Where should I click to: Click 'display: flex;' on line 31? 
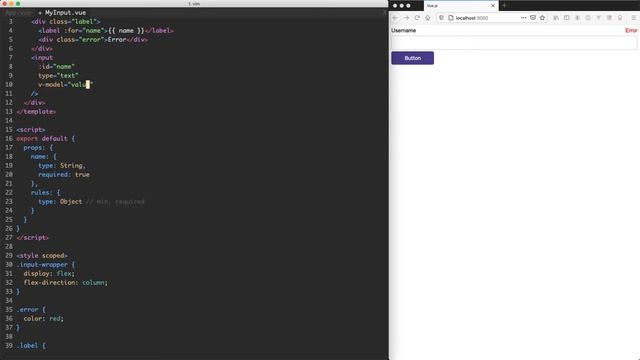pyautogui.click(x=49, y=273)
